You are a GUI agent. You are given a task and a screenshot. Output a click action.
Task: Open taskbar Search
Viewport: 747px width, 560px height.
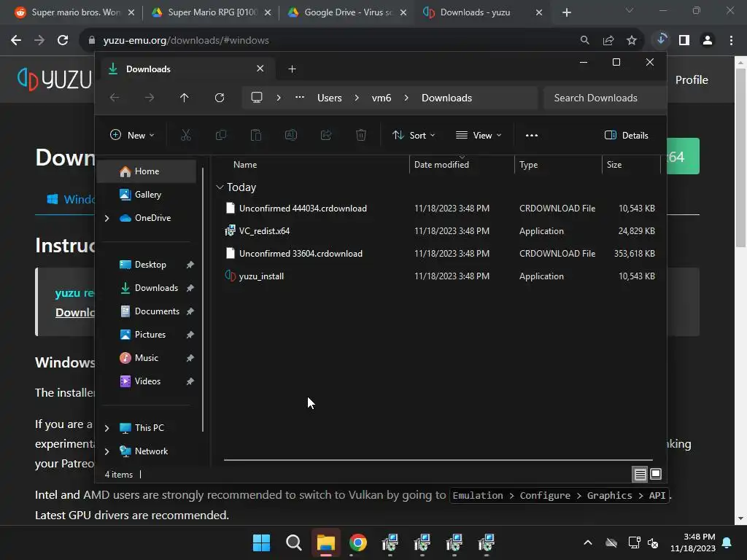click(293, 542)
